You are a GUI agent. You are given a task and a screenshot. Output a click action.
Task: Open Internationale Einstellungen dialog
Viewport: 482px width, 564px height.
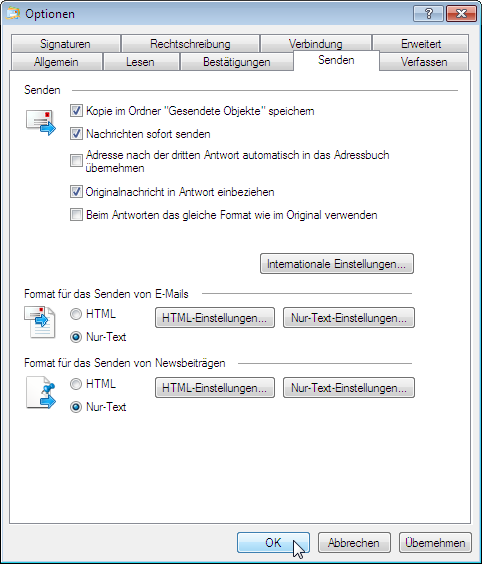337,264
